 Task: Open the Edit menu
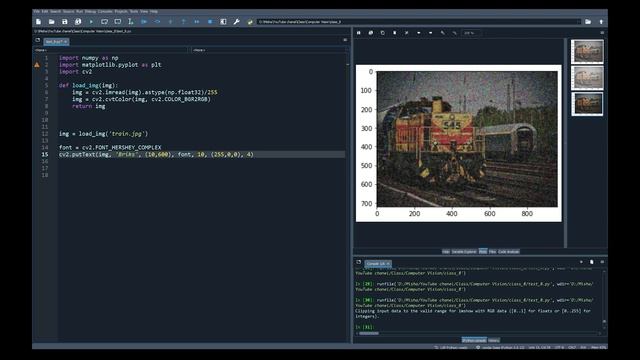44,11
